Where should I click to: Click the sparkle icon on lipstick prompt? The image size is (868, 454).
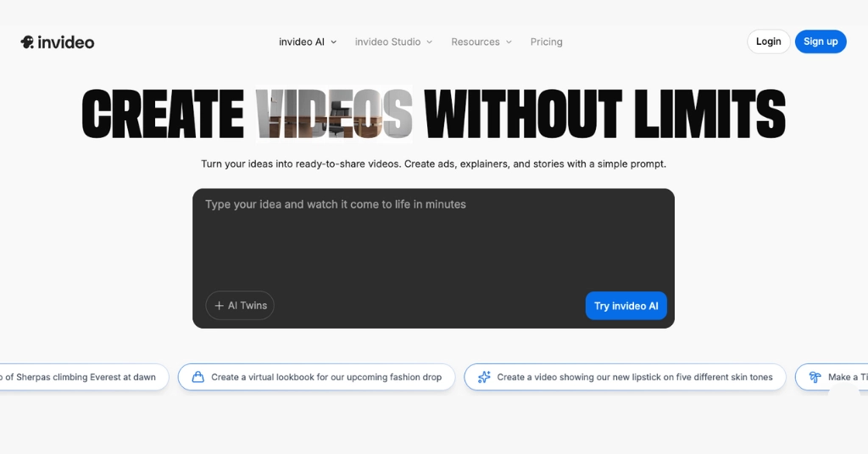point(484,377)
